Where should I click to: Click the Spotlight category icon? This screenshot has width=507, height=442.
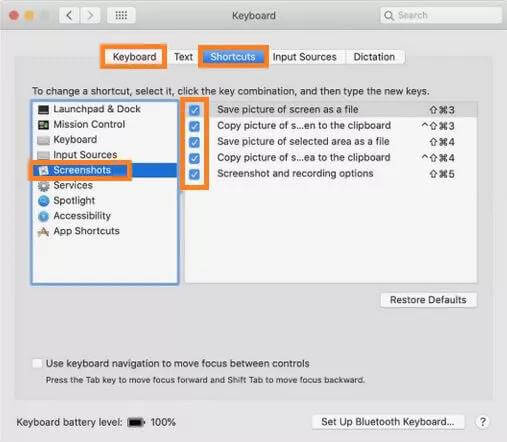(x=43, y=201)
